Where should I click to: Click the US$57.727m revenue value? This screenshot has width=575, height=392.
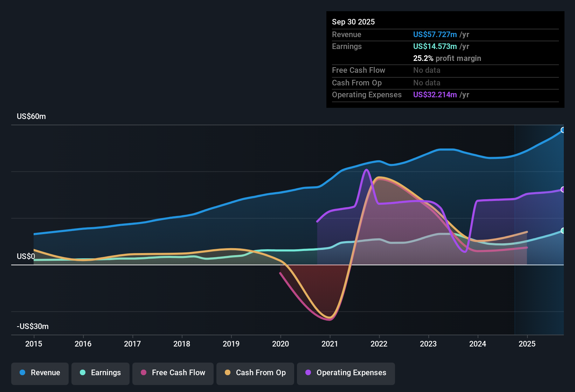pos(435,34)
